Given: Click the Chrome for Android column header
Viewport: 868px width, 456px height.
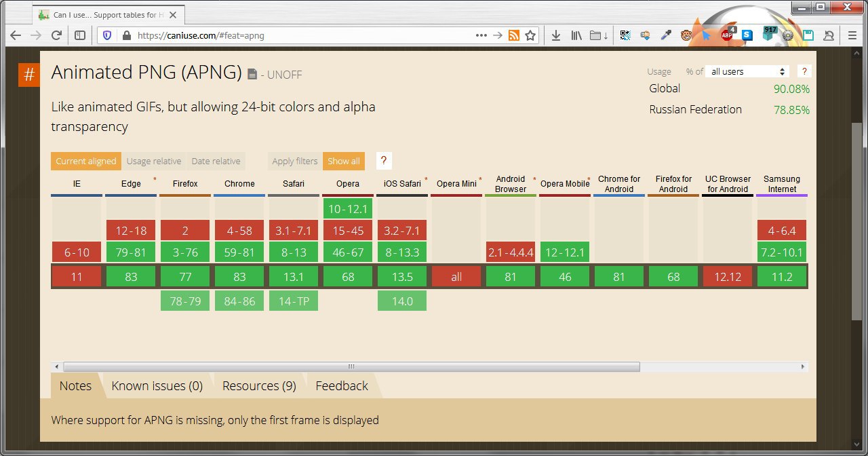Looking at the screenshot, I should (619, 184).
